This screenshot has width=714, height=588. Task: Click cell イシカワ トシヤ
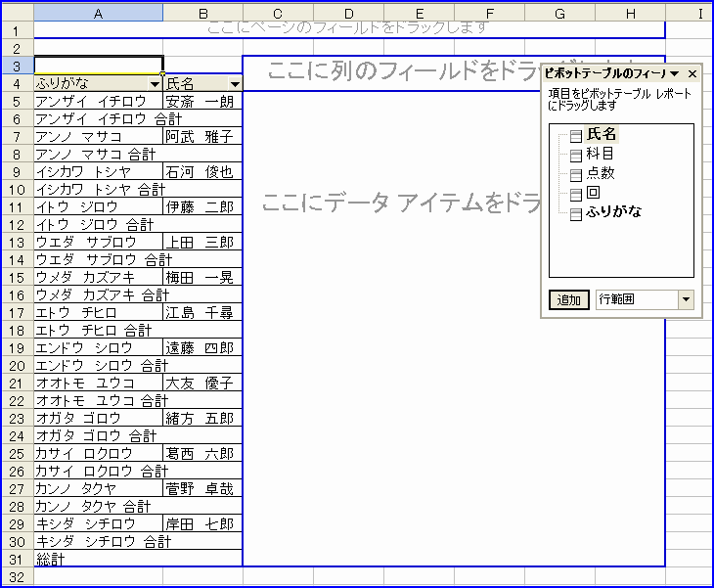(99, 172)
